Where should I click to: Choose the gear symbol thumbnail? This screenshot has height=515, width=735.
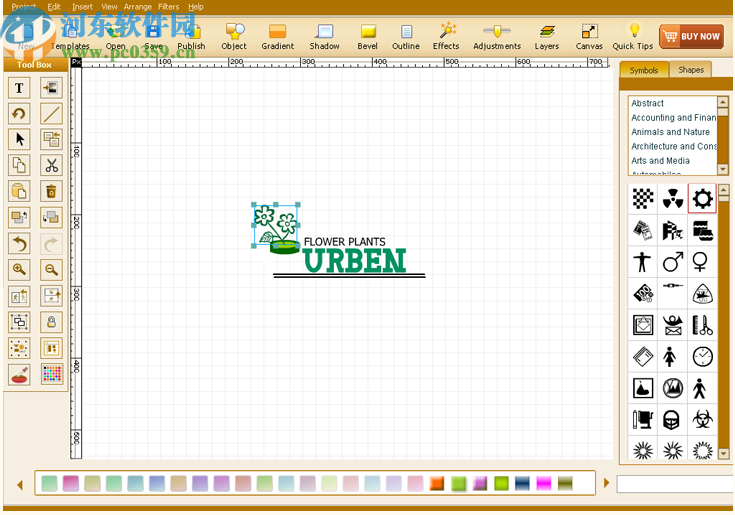pos(702,199)
